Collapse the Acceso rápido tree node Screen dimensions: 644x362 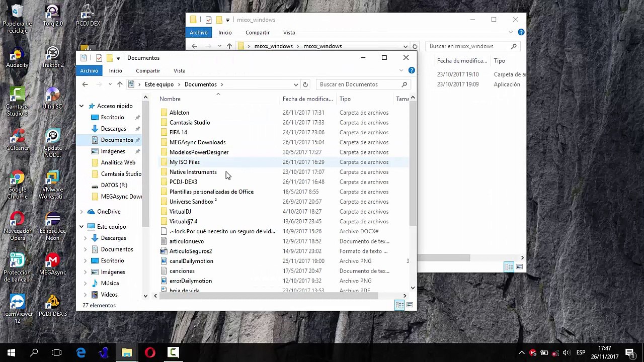click(x=81, y=106)
